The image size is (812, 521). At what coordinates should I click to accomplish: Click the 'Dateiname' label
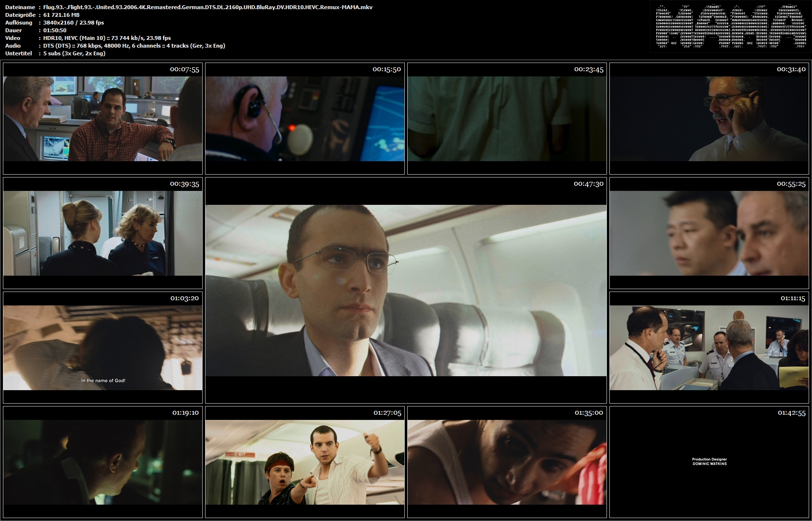point(20,7)
